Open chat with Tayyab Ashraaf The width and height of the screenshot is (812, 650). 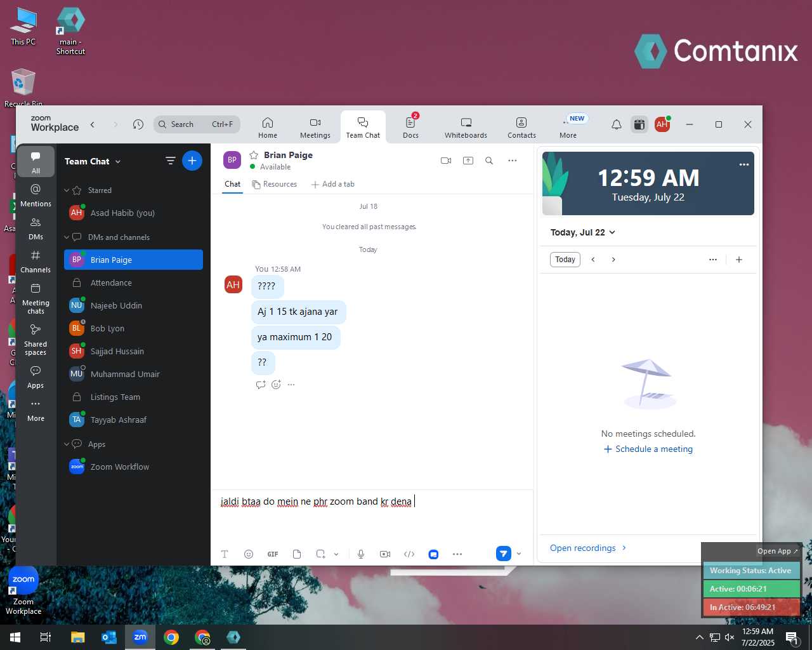(x=133, y=420)
